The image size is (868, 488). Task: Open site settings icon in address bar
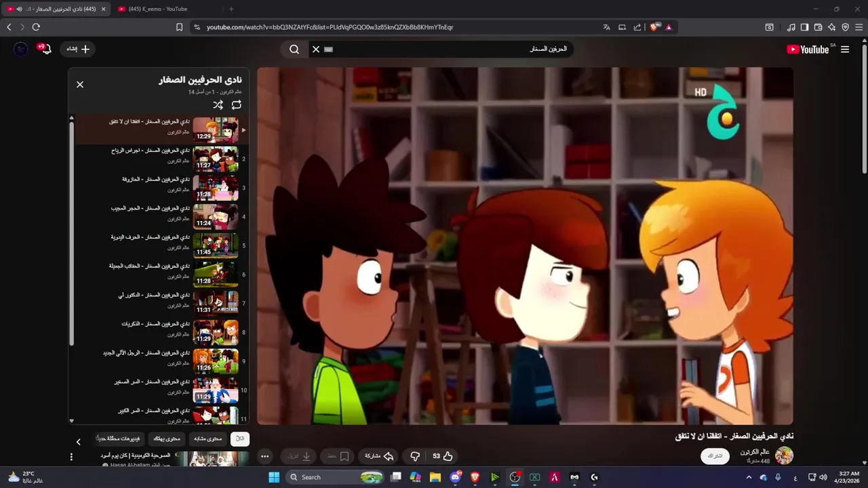[197, 27]
